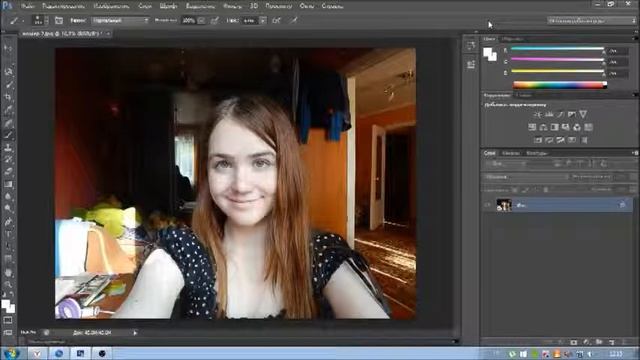Open the Изображение menu
This screenshot has height=360, width=640.
[111, 6]
